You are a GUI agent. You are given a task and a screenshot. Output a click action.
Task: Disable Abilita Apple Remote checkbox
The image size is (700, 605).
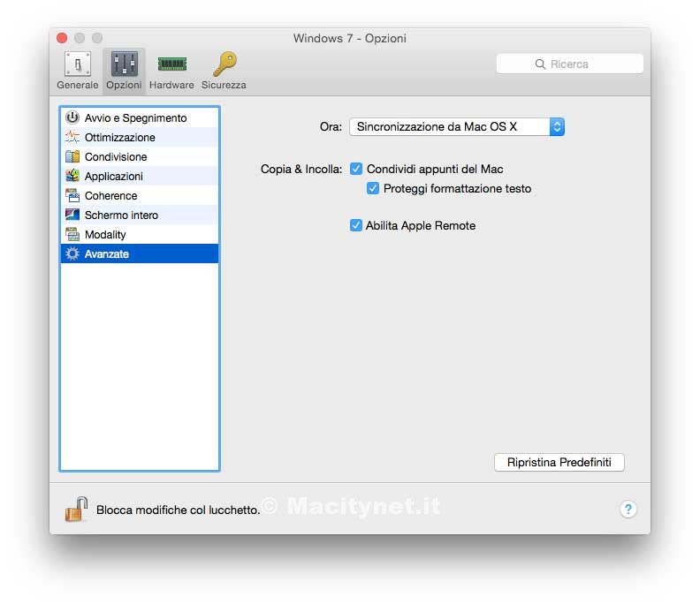pyautogui.click(x=356, y=225)
